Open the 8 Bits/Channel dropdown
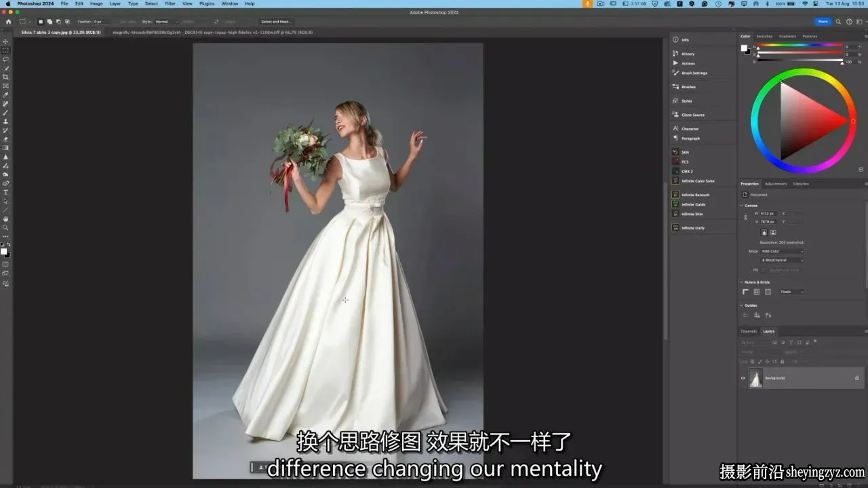The width and height of the screenshot is (868, 488). pyautogui.click(x=782, y=260)
